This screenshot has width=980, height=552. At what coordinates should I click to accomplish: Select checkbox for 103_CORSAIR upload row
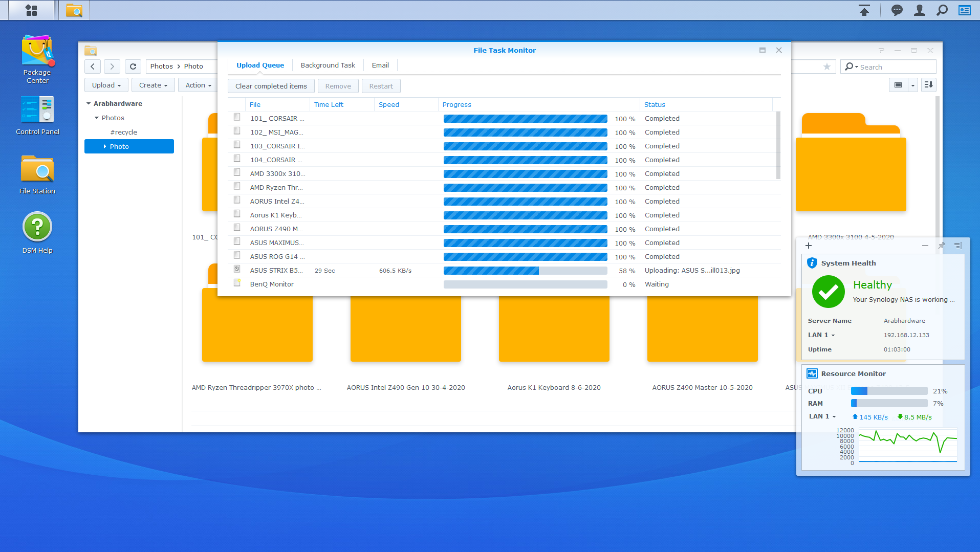coord(237,145)
